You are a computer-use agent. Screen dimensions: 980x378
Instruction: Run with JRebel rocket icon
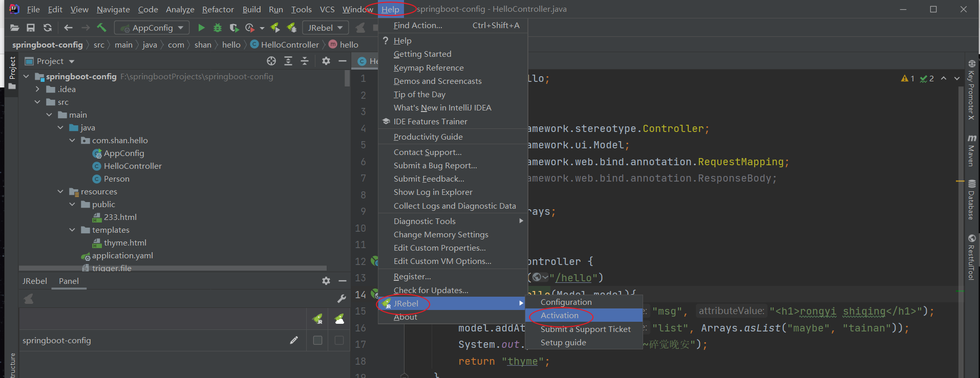point(275,28)
